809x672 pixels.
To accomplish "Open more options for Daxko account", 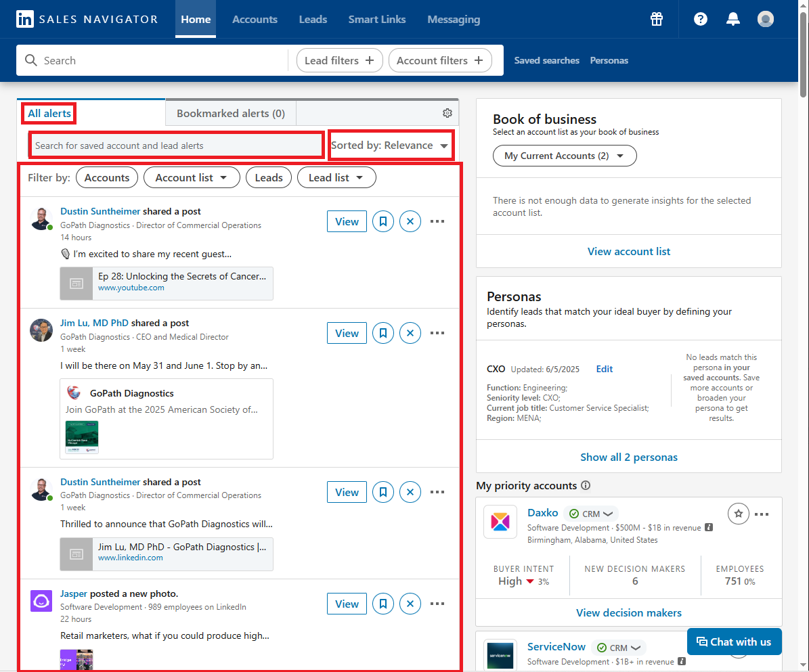I will coord(762,514).
